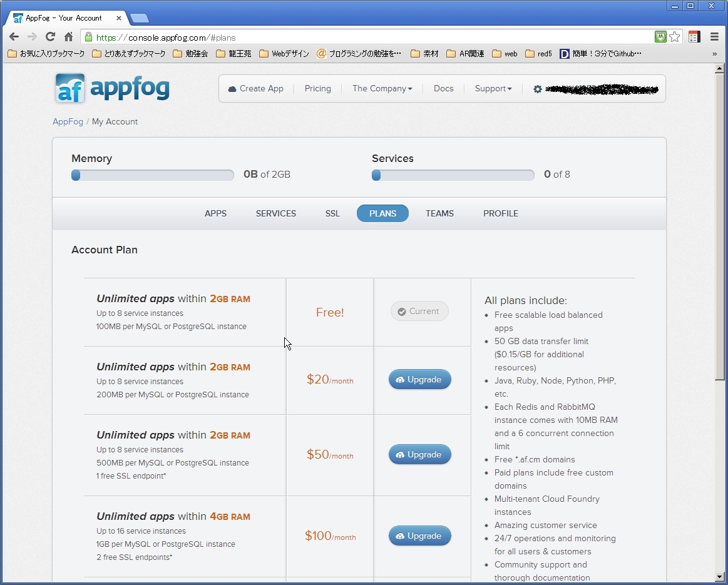Click the Services usage progress bar
Screen dimensions: 728x585
[x=453, y=175]
